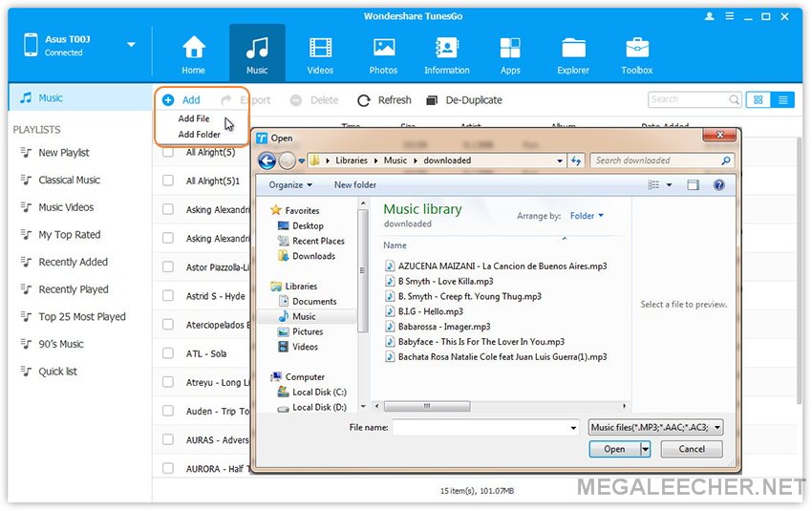Select Downloads under Favorites
The height and width of the screenshot is (511, 812).
307,256
